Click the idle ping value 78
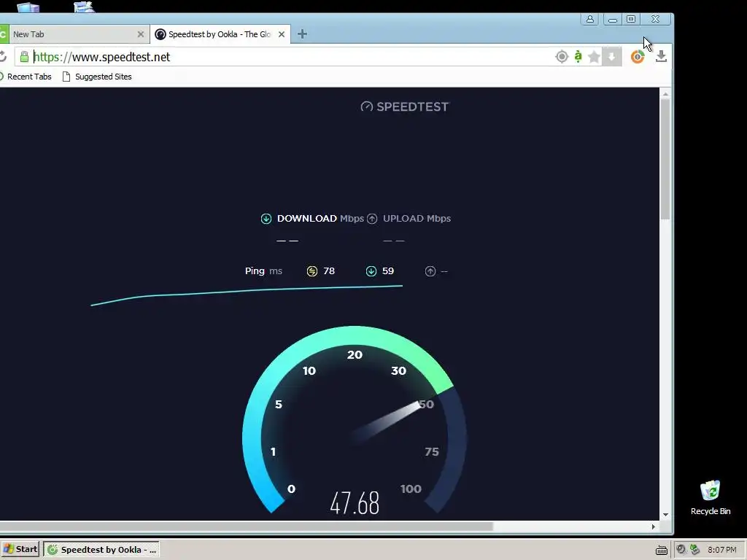The width and height of the screenshot is (747, 560). (x=329, y=271)
